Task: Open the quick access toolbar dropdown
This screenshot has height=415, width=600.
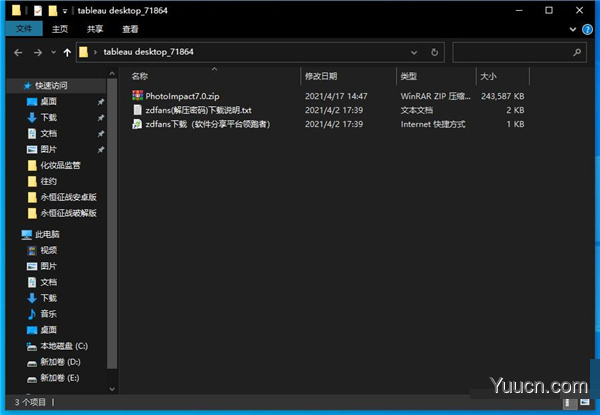Action: [65, 11]
